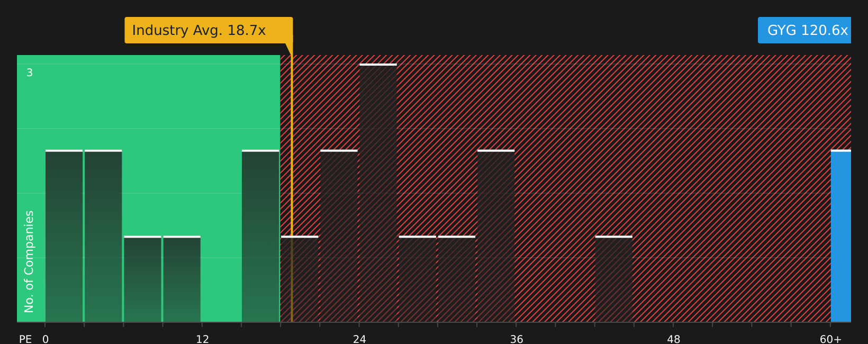868x344 pixels.
Task: Select the isolated bar near PE 42-45
Action: pos(614,279)
